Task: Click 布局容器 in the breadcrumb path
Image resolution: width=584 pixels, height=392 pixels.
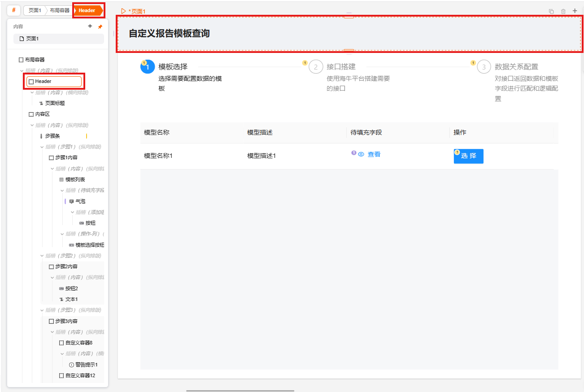Action: [59, 9]
